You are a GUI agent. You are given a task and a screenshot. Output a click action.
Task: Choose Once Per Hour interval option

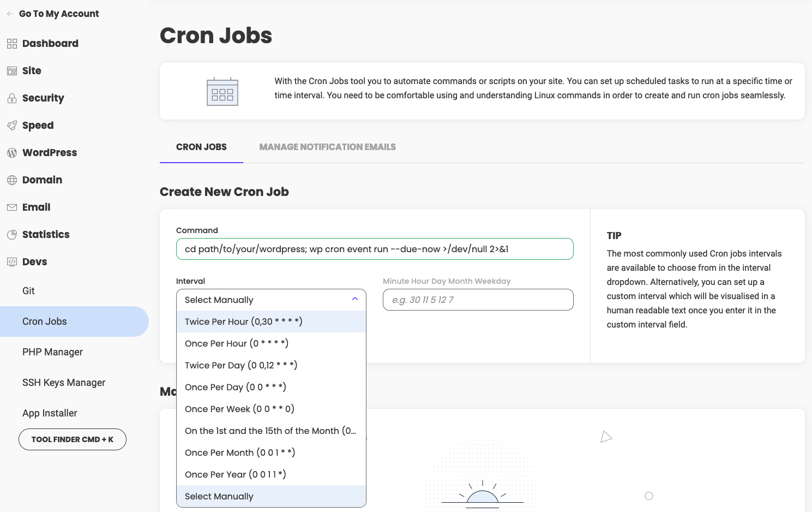tap(271, 343)
